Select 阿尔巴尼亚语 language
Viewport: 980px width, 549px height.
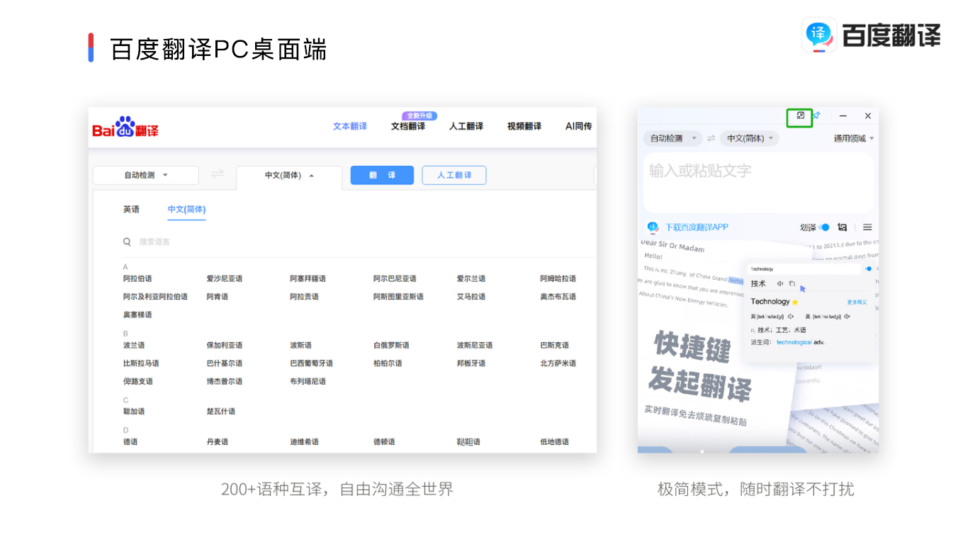(395, 278)
